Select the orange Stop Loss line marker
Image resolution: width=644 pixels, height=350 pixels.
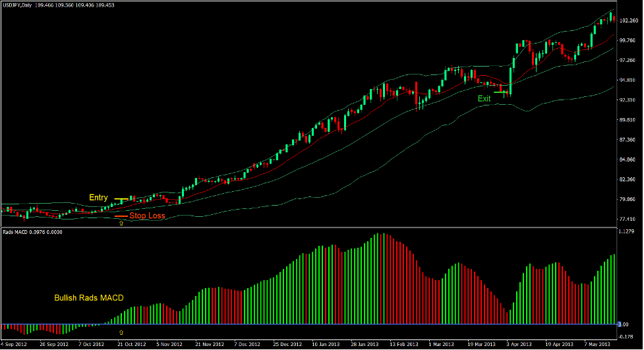pos(121,216)
